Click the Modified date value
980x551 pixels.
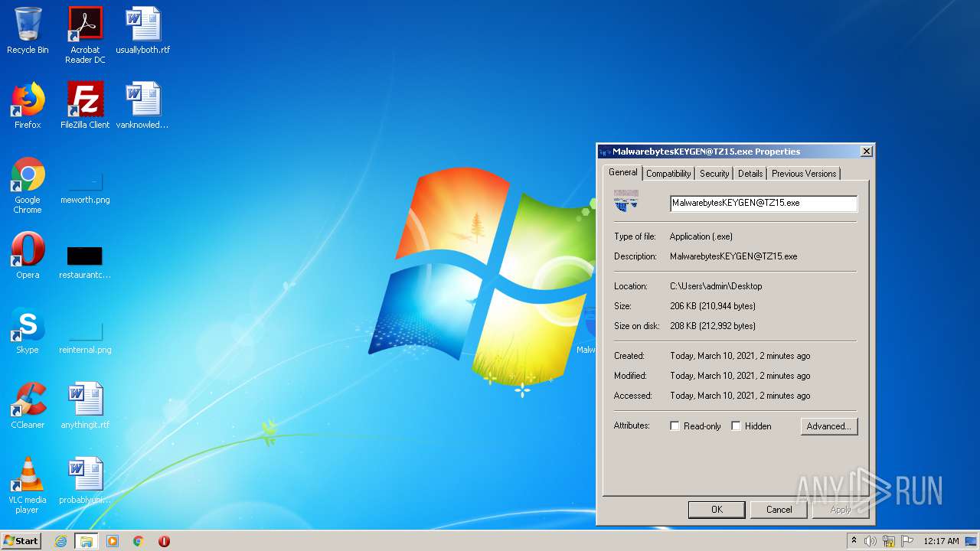tap(740, 376)
